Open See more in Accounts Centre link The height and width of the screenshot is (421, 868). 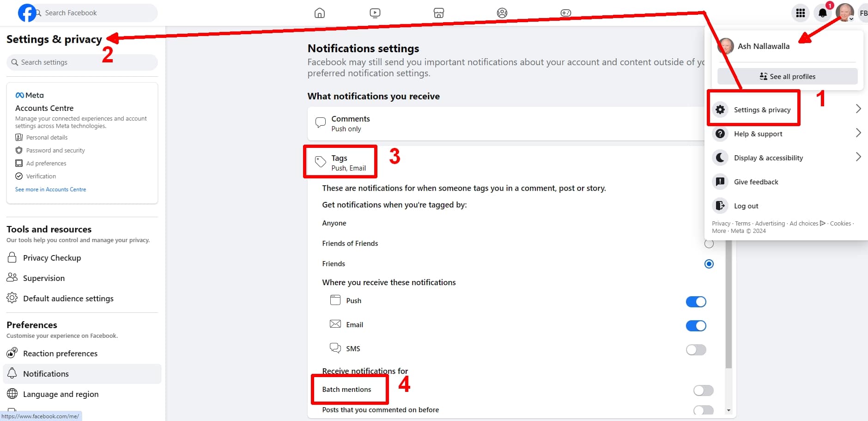[x=50, y=189]
